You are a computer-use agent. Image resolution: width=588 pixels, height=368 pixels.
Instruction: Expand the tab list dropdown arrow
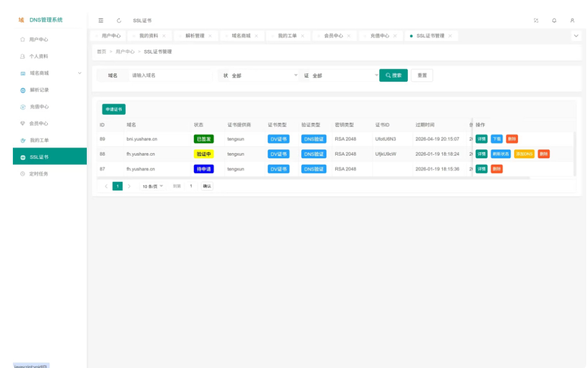(x=576, y=36)
